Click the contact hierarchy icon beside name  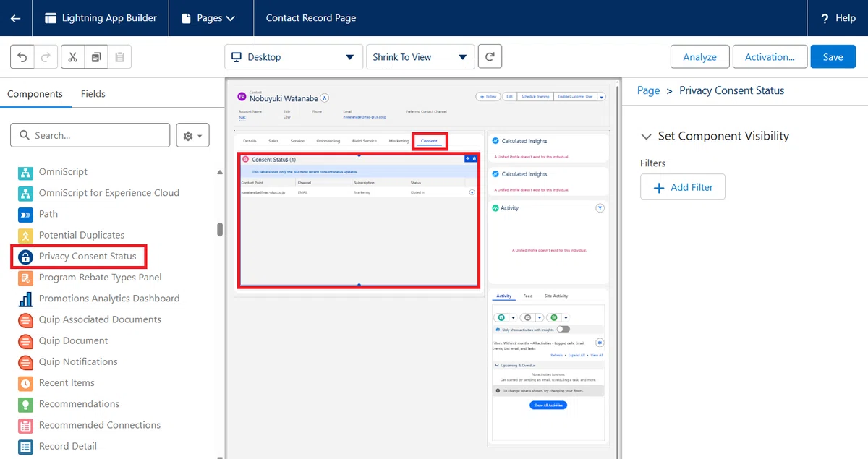[325, 98]
